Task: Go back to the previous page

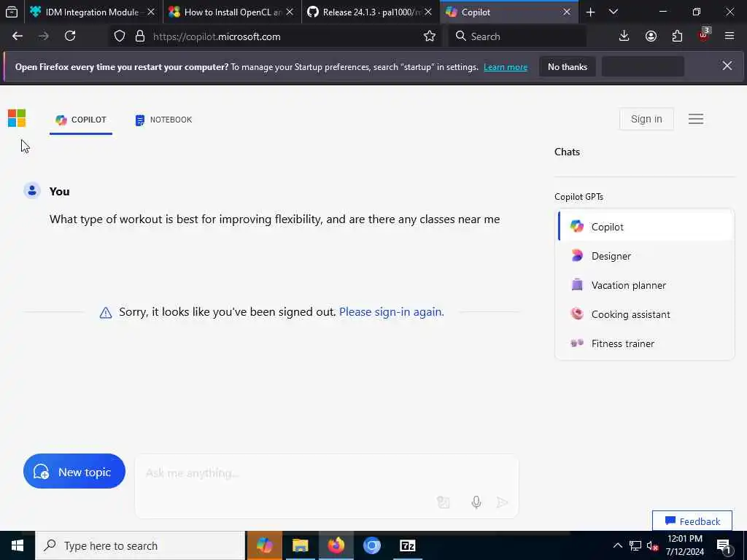Action: coord(18,36)
